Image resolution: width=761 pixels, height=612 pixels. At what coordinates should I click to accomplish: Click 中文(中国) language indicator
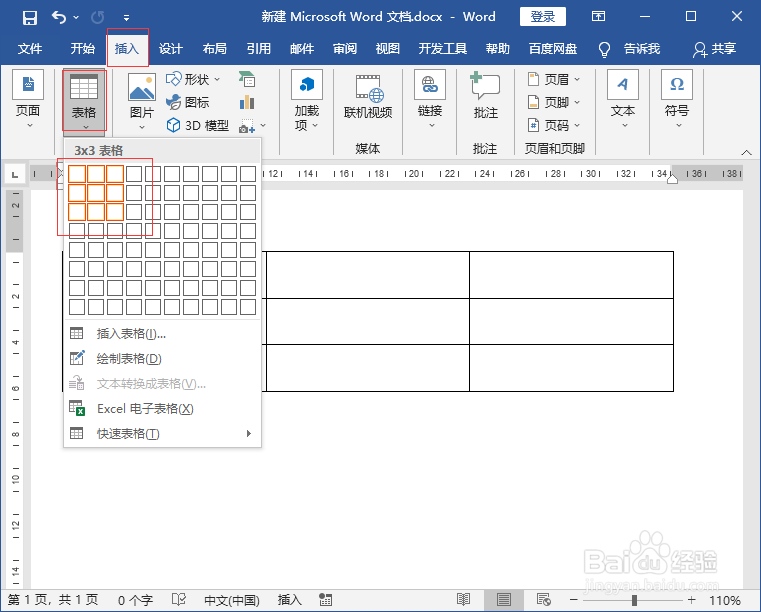[232, 600]
